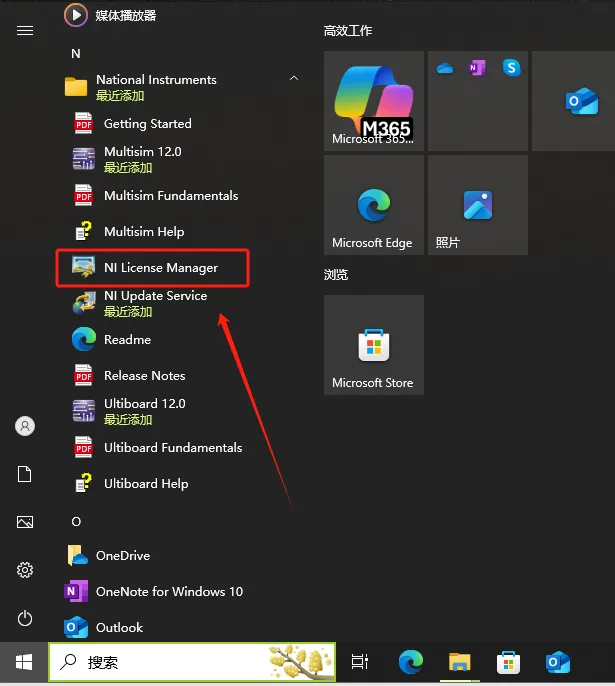Click the Skype icon in tile group
This screenshot has width=615, height=686.
(x=511, y=68)
